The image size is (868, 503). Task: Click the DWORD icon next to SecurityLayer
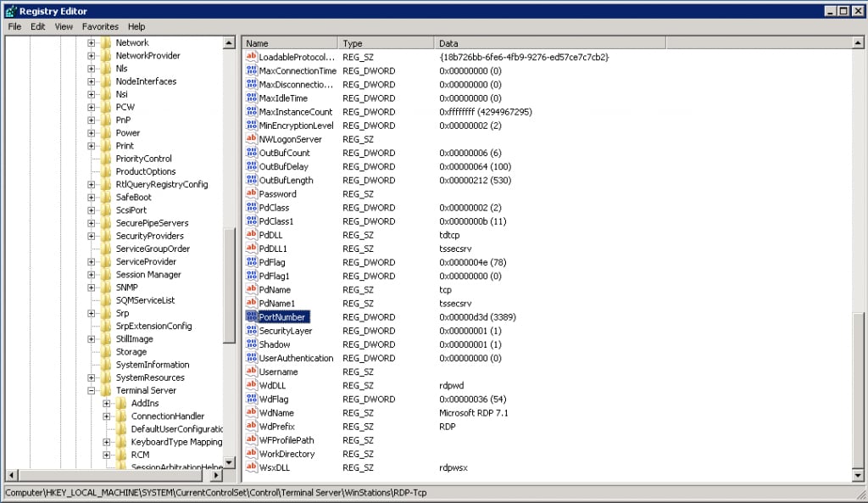[252, 331]
